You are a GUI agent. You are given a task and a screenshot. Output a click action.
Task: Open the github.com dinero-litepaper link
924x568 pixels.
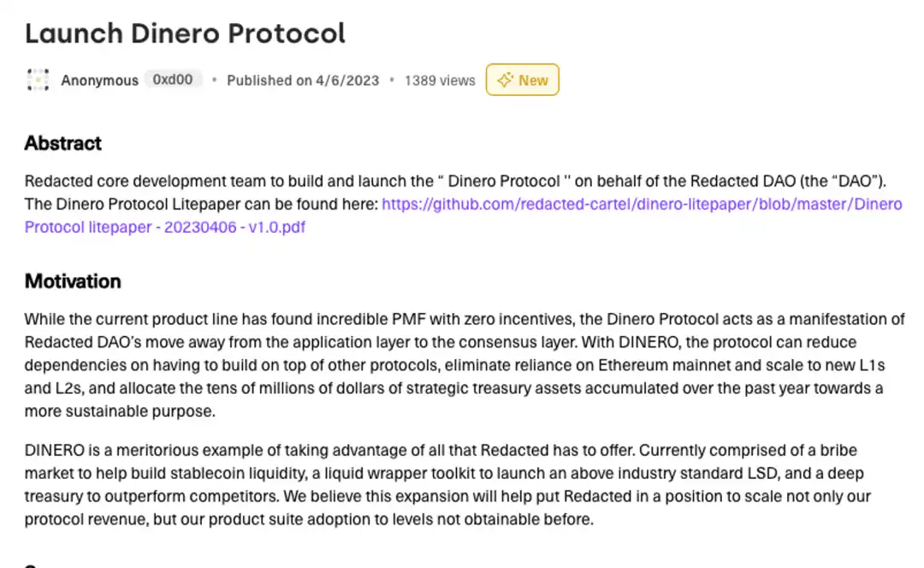642,204
